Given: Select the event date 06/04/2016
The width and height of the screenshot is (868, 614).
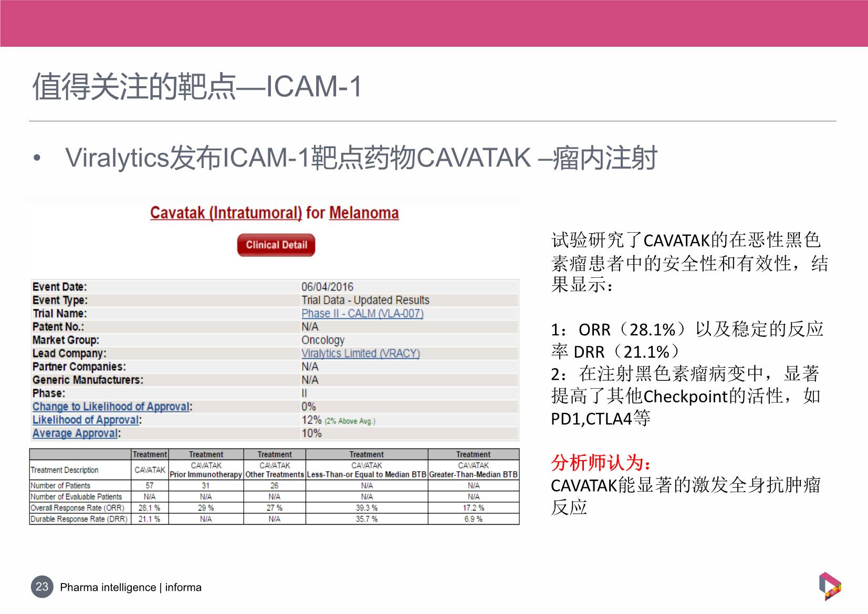Looking at the screenshot, I should 327,287.
